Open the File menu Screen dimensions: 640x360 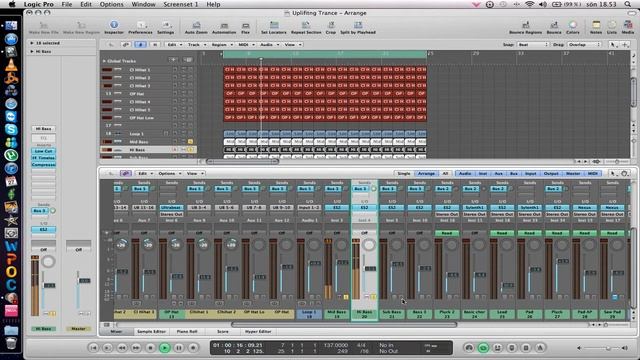[67, 4]
